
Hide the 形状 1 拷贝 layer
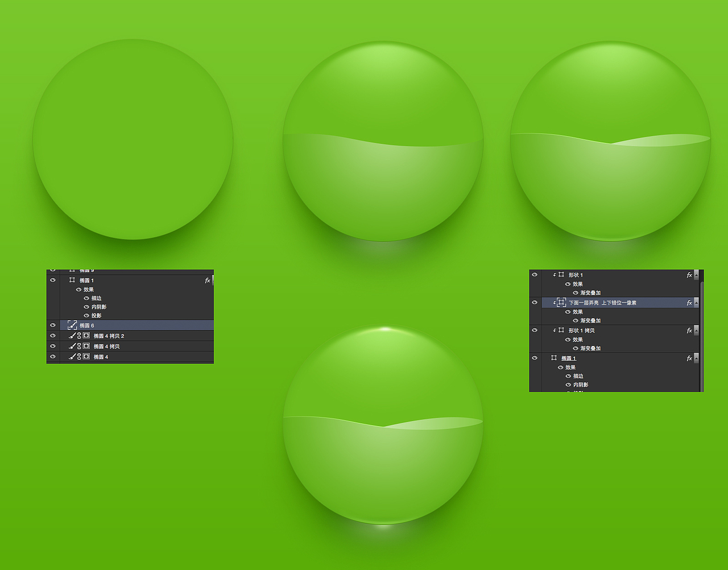[535, 330]
